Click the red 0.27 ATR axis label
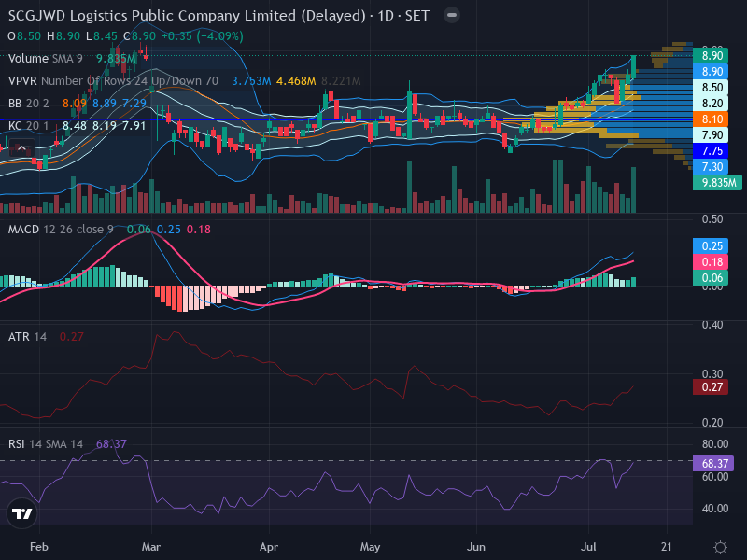 point(711,387)
